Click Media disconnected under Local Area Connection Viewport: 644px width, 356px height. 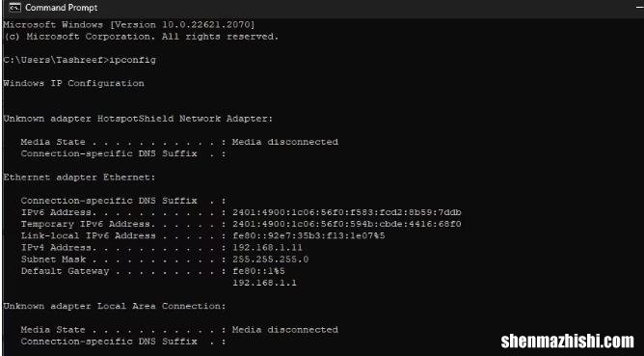285,330
